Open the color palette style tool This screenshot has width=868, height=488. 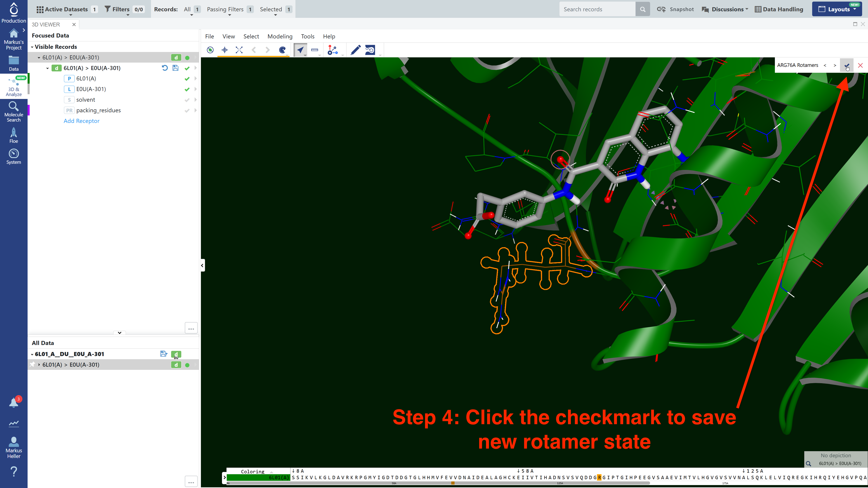point(282,50)
